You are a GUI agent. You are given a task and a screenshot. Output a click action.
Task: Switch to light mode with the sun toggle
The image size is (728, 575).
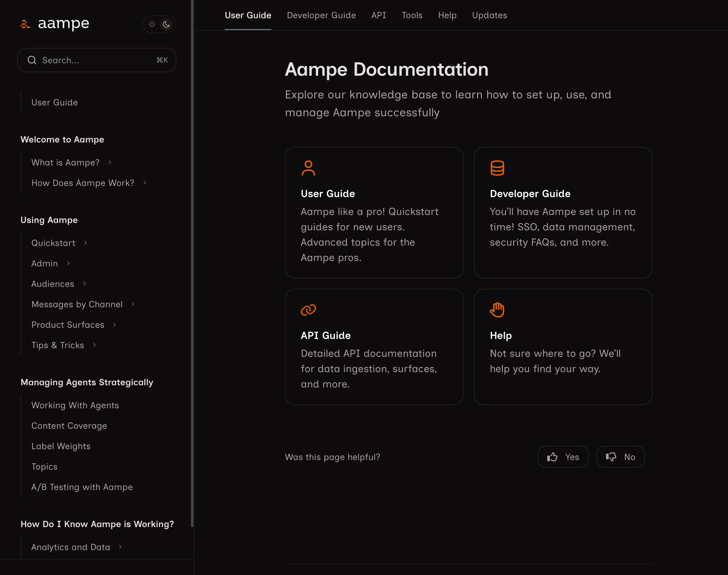click(x=152, y=24)
